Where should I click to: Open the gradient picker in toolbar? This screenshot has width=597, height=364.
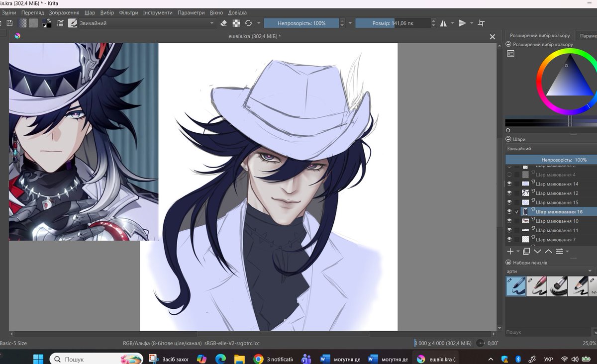(x=23, y=23)
